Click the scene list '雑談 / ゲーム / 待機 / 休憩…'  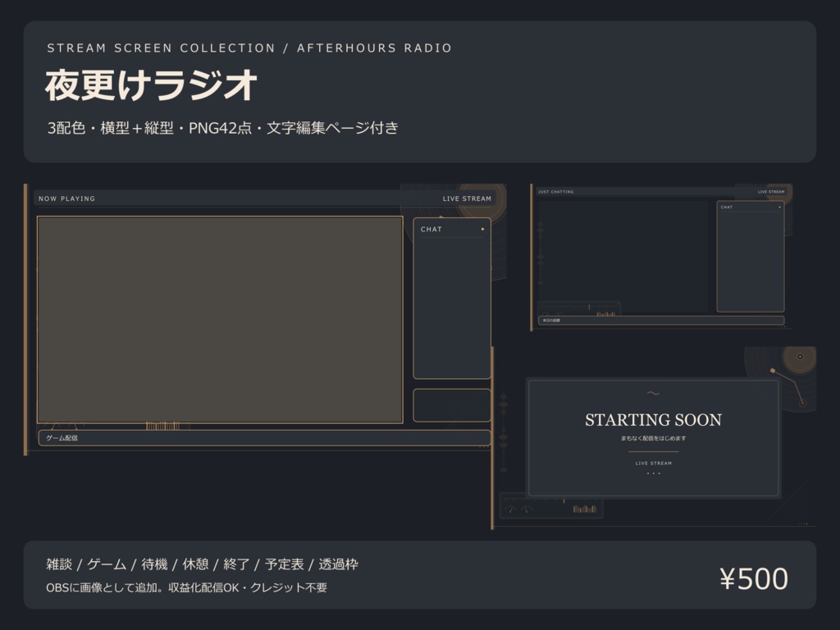pos(202,564)
